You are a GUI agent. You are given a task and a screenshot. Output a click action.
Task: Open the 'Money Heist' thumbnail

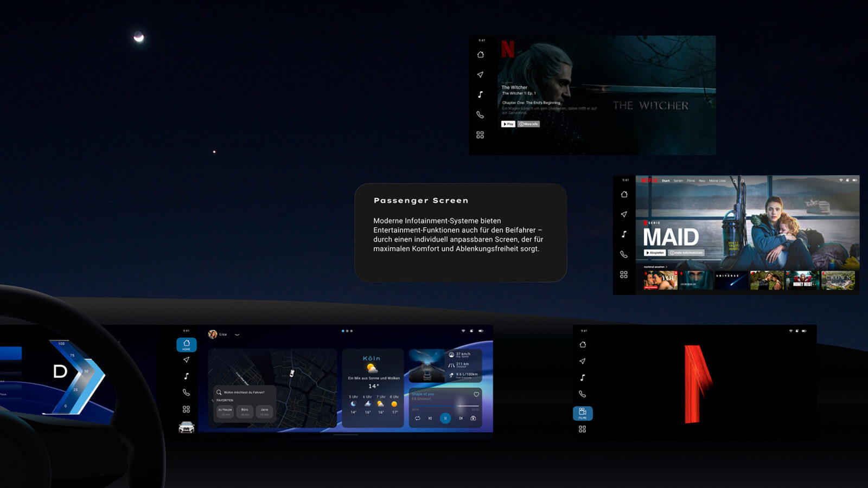click(802, 280)
